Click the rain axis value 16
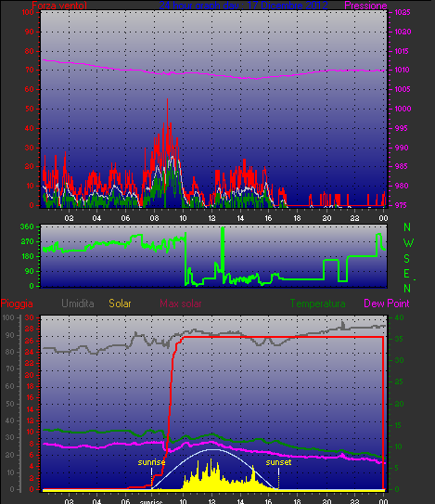Screen dimensions: 435x504 (x=30, y=397)
